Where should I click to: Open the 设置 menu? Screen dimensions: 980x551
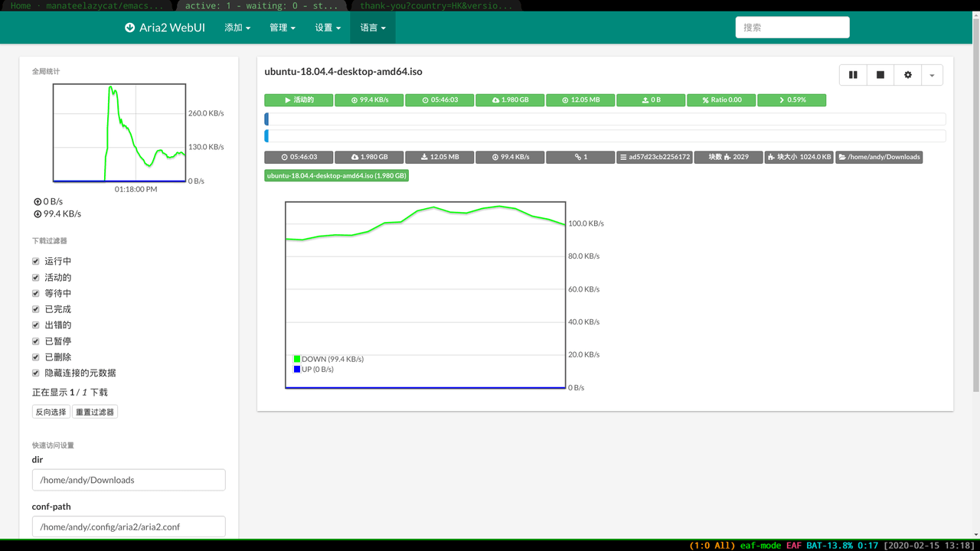click(328, 28)
